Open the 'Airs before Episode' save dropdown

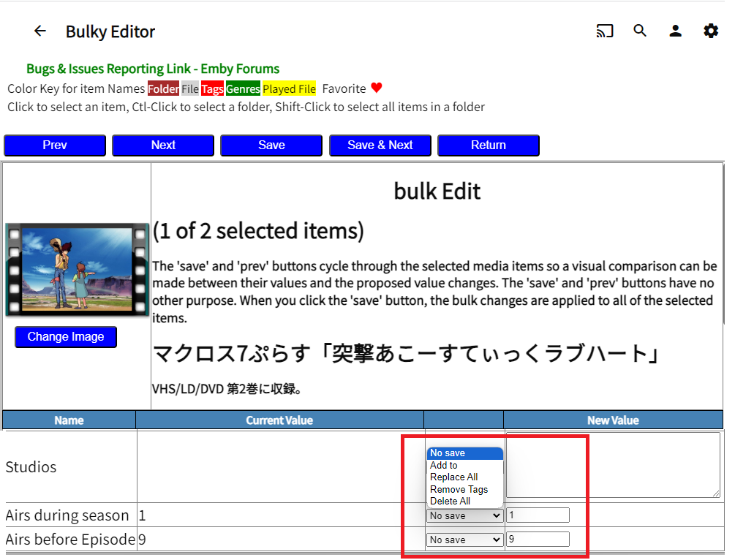coord(464,540)
